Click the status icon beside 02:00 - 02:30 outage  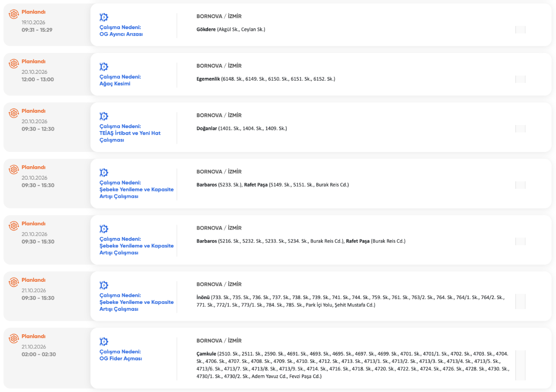click(14, 339)
